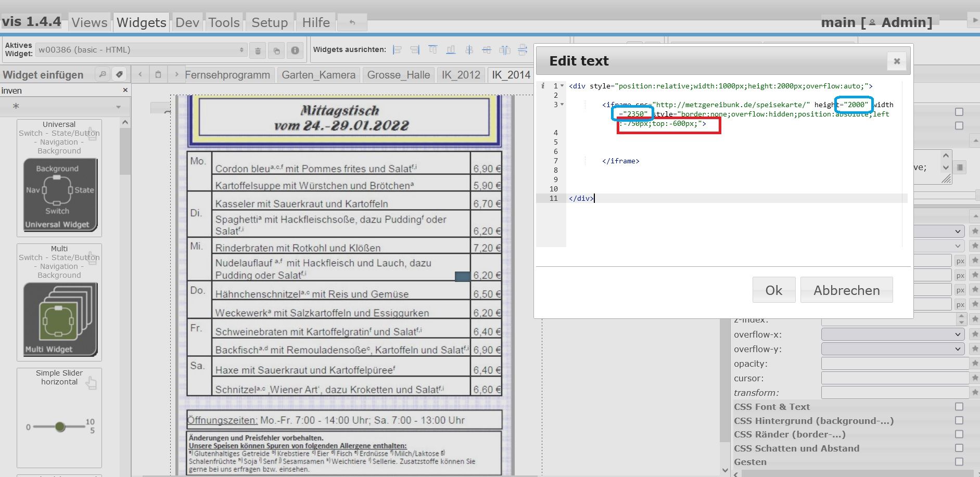Distribute widgets with equal horizontal spacing
Image resolution: width=980 pixels, height=477 pixels.
pos(505,50)
